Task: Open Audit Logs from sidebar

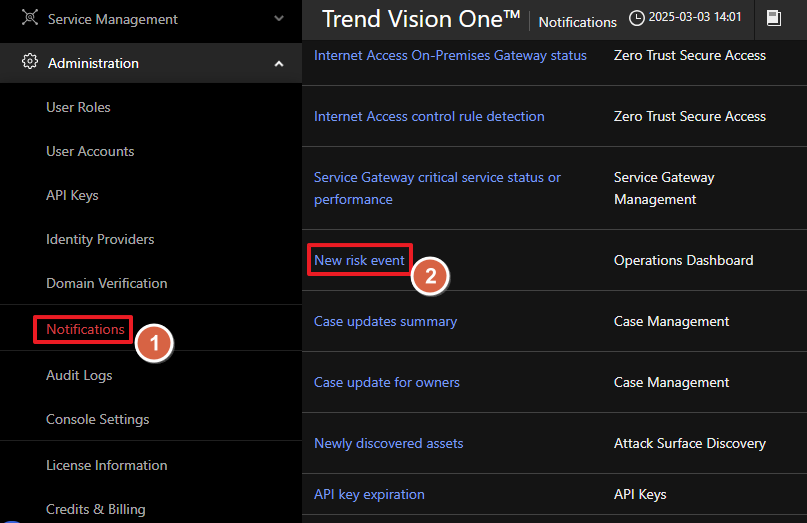Action: pos(79,375)
